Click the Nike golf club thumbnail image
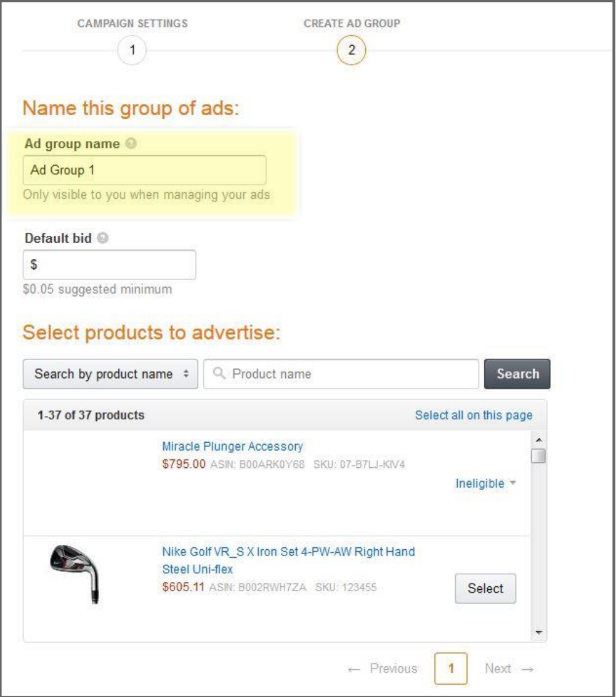The height and width of the screenshot is (697, 616). 75,574
